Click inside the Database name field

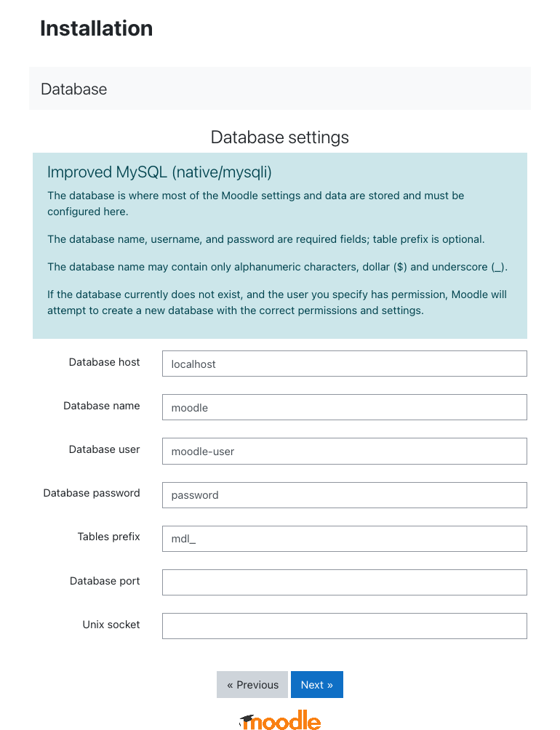point(344,407)
